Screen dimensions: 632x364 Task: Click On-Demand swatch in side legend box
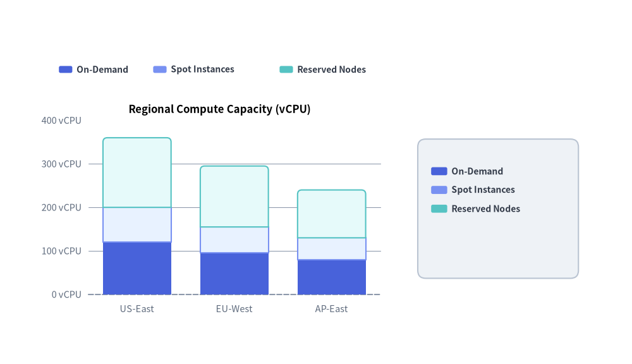(x=439, y=171)
